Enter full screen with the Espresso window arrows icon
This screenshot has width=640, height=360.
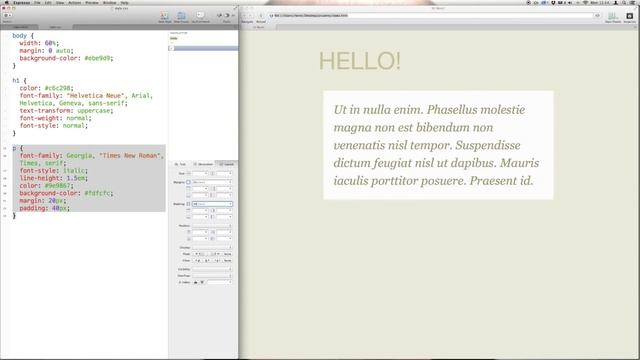[x=235, y=8]
